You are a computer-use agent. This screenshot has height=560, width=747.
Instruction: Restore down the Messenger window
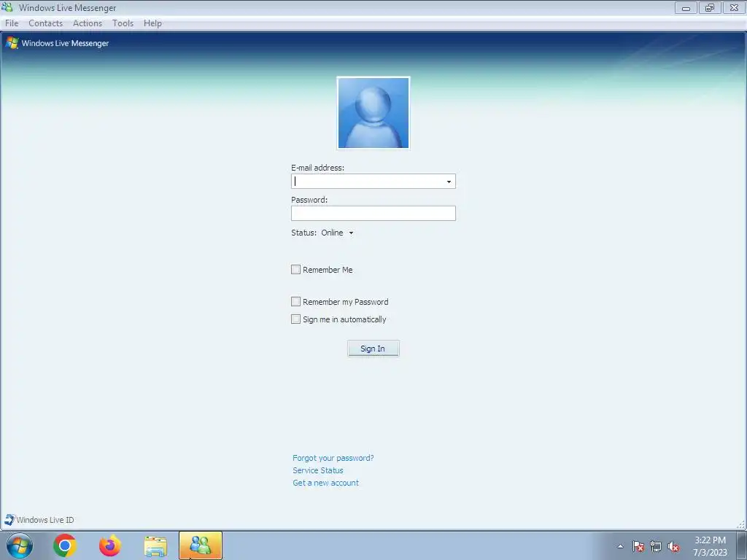click(x=710, y=7)
